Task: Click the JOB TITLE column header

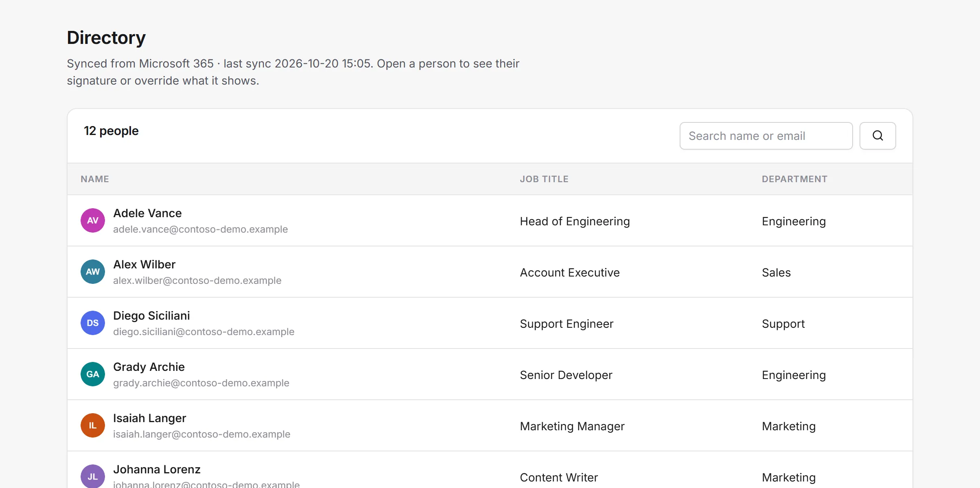Action: [544, 179]
